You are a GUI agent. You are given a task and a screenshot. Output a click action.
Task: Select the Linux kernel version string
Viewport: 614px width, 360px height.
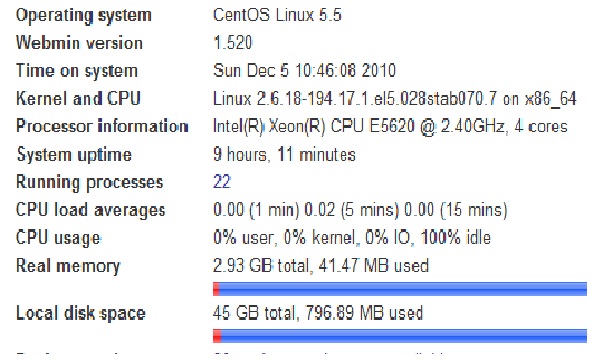[x=395, y=99]
